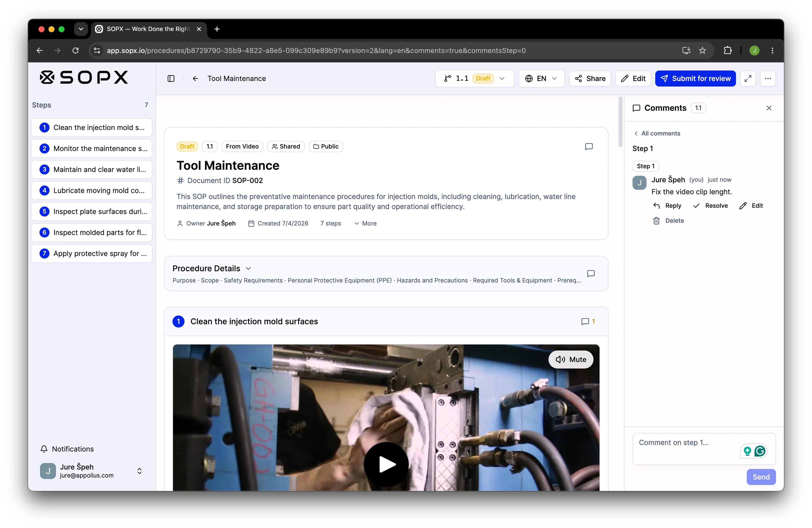Open the version 1.1 Draft dropdown
Viewport: 812px width, 528px height.
[474, 78]
